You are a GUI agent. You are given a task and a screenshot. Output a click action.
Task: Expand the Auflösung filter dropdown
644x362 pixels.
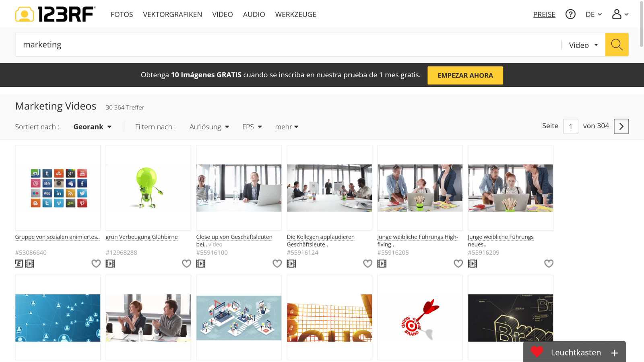209,126
